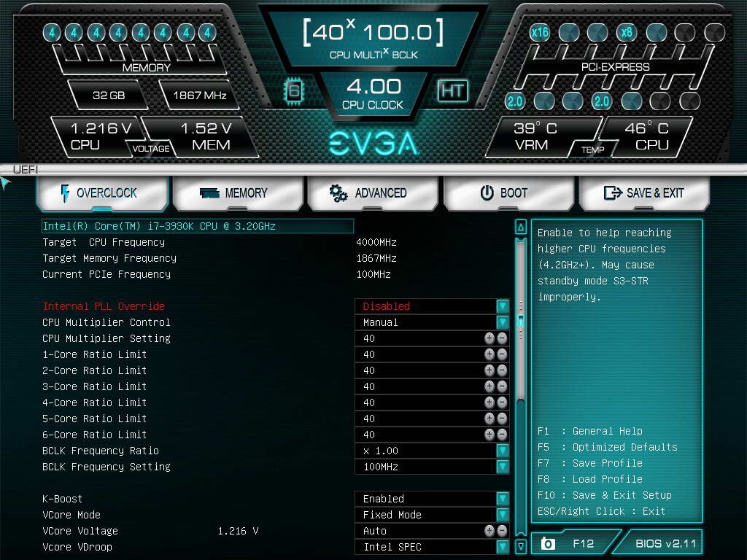747x560 pixels.
Task: Decrease 1-Core Ratio Limit with minus
Action: (x=502, y=354)
